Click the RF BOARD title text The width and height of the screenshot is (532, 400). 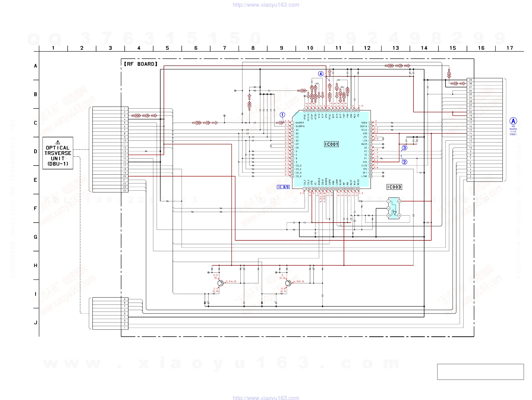[x=141, y=64]
